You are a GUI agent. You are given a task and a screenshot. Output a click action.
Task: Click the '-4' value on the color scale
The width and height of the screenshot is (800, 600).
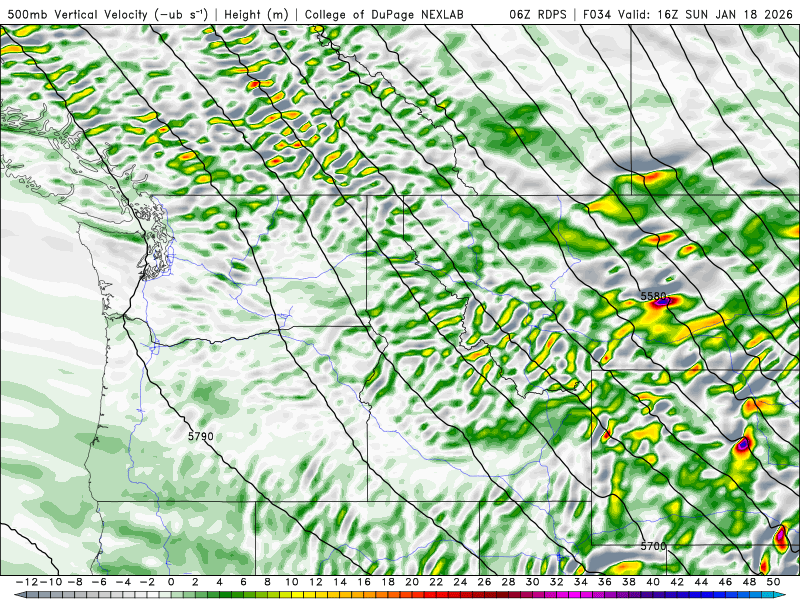[122, 582]
